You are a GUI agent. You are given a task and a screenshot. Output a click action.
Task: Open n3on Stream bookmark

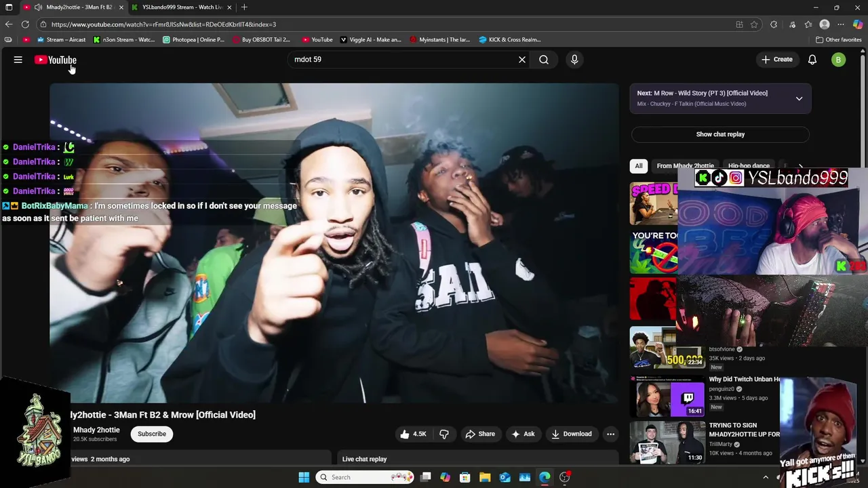click(x=124, y=39)
